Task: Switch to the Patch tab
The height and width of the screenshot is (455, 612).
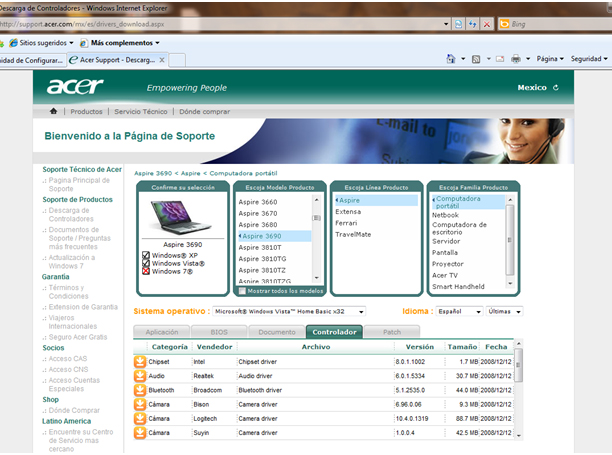Action: click(x=392, y=332)
